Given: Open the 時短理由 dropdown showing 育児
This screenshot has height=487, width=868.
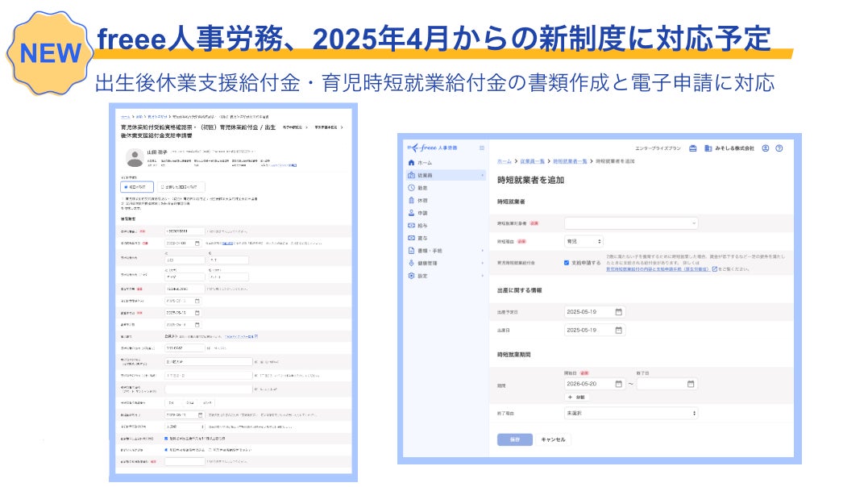Looking at the screenshot, I should 584,242.
